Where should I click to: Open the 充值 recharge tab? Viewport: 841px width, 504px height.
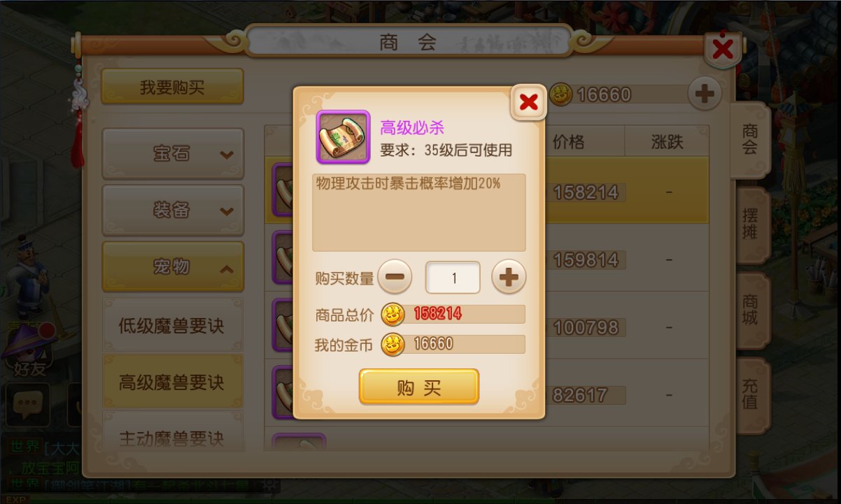click(x=751, y=394)
